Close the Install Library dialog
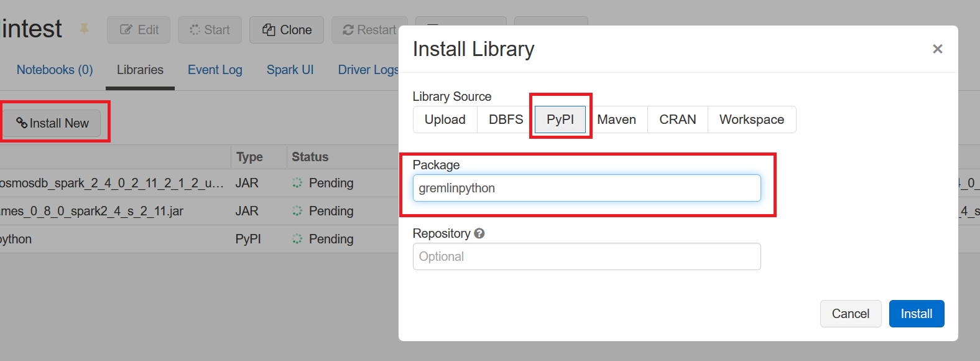Screen dimensions: 980x361 tap(937, 49)
